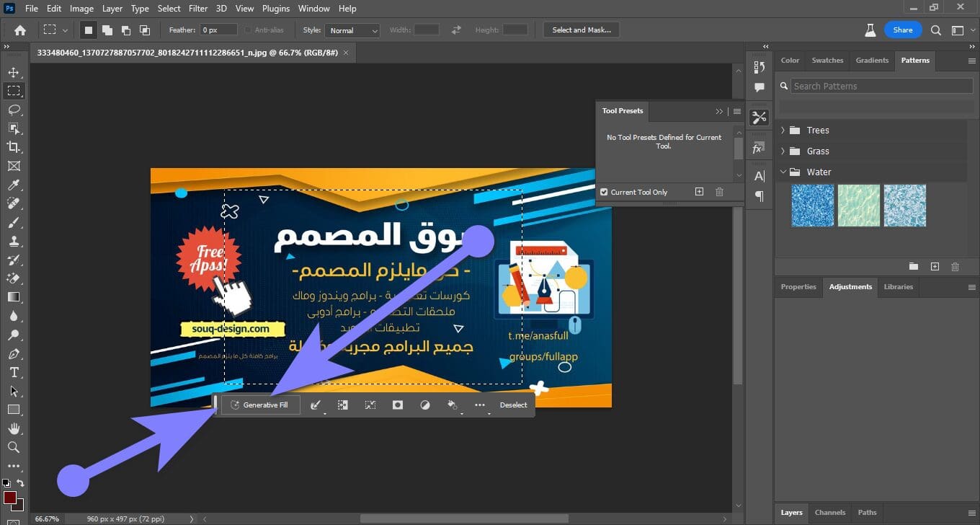Open the beta flask icon near Share
This screenshot has width=980, height=525.
click(870, 30)
